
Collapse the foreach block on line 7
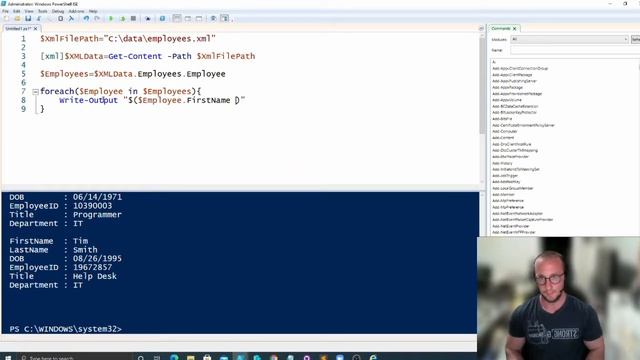tap(35, 92)
